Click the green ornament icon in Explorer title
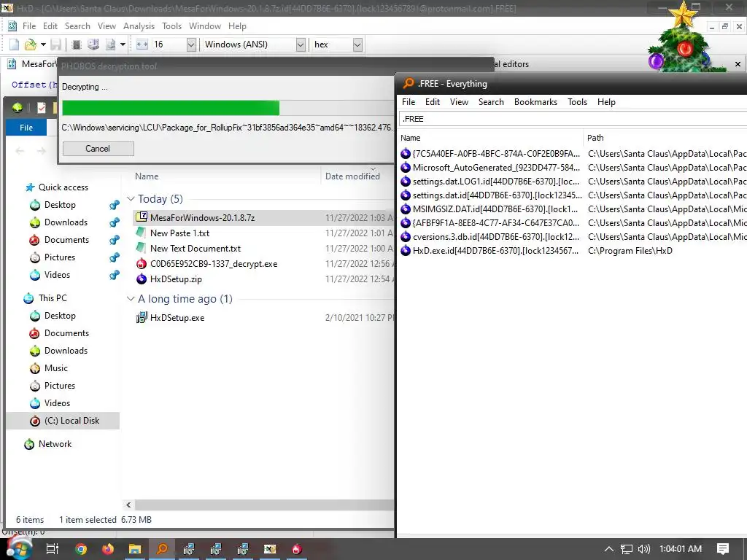 18,108
